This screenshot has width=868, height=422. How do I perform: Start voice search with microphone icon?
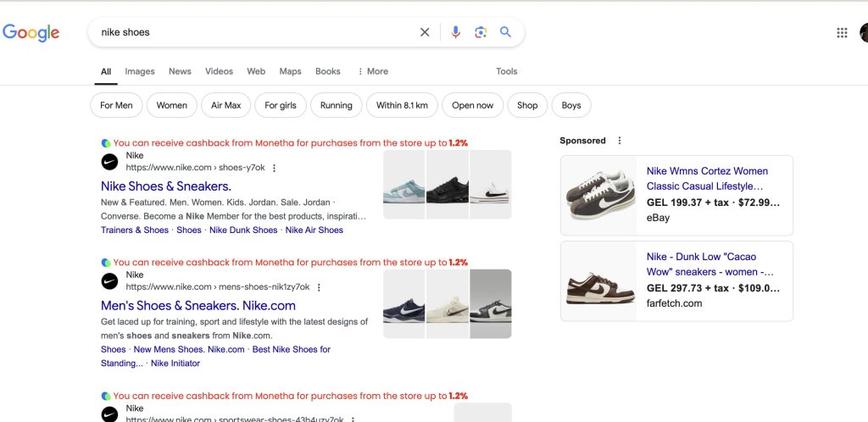(455, 32)
